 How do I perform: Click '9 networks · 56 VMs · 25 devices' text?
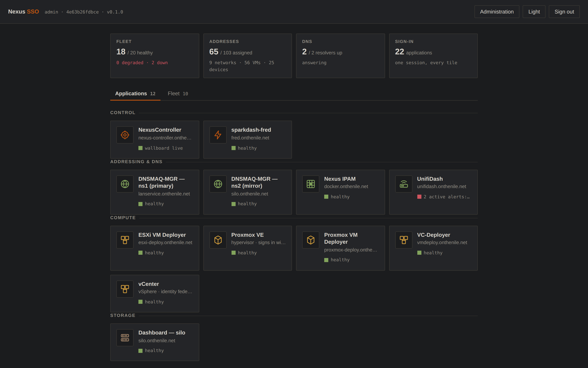[242, 66]
